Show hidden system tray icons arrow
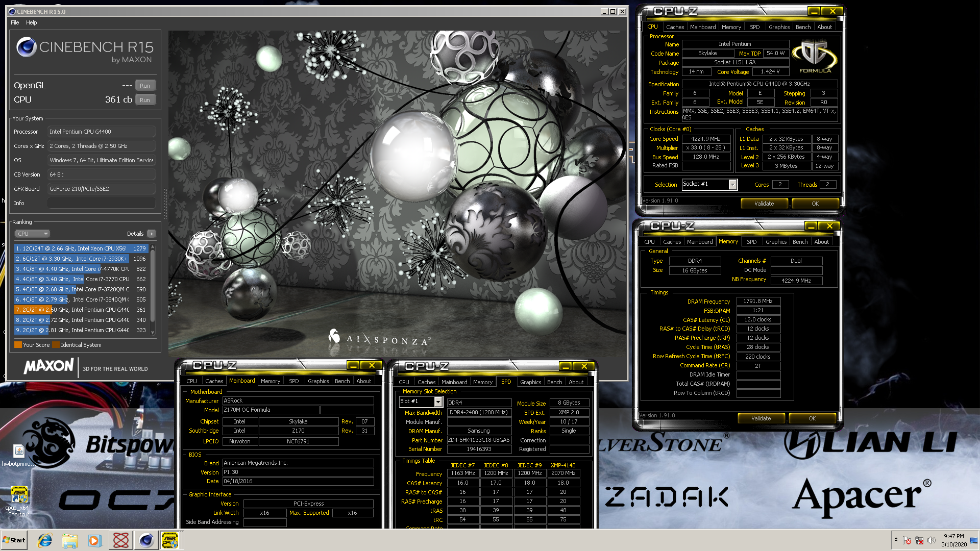 pos(896,540)
